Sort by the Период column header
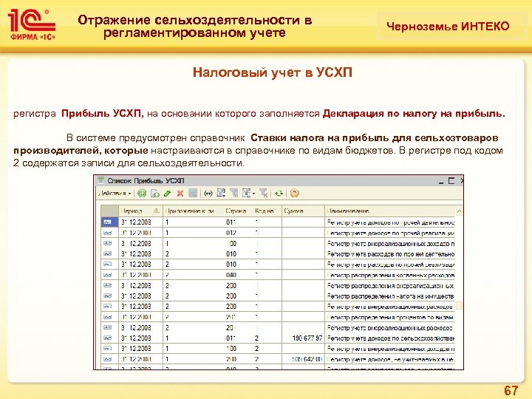The height and width of the screenshot is (399, 532). 140,211
